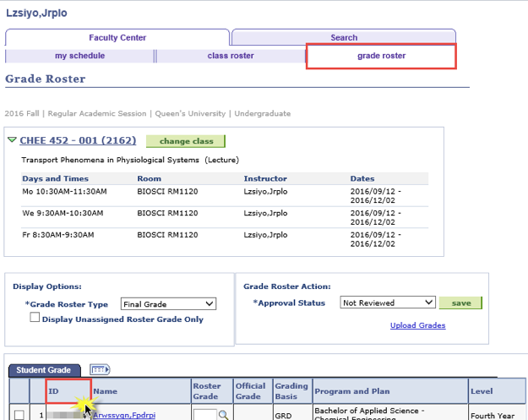Screen dimensions: 528x420
Task: Open the my schedule subtab
Action: click(79, 56)
